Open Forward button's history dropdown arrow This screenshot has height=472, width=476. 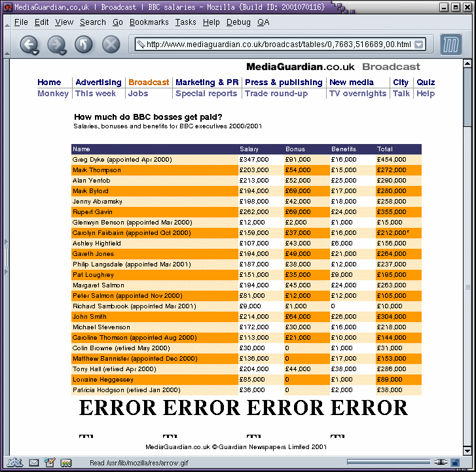pyautogui.click(x=63, y=53)
